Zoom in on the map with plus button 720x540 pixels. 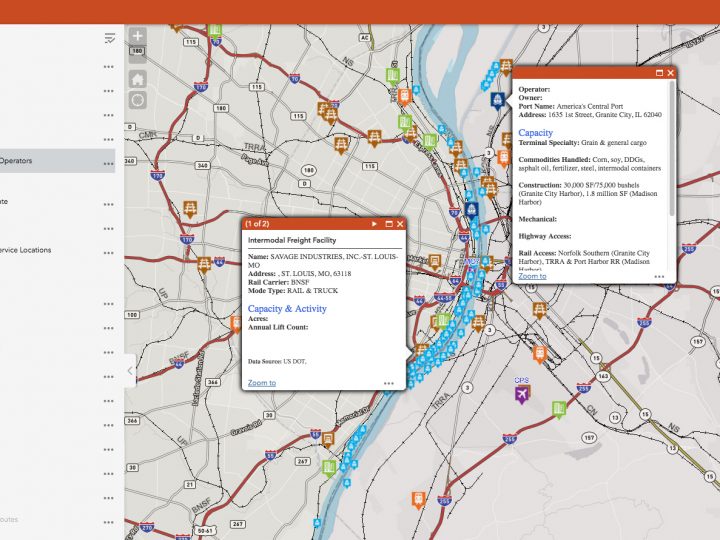point(138,37)
